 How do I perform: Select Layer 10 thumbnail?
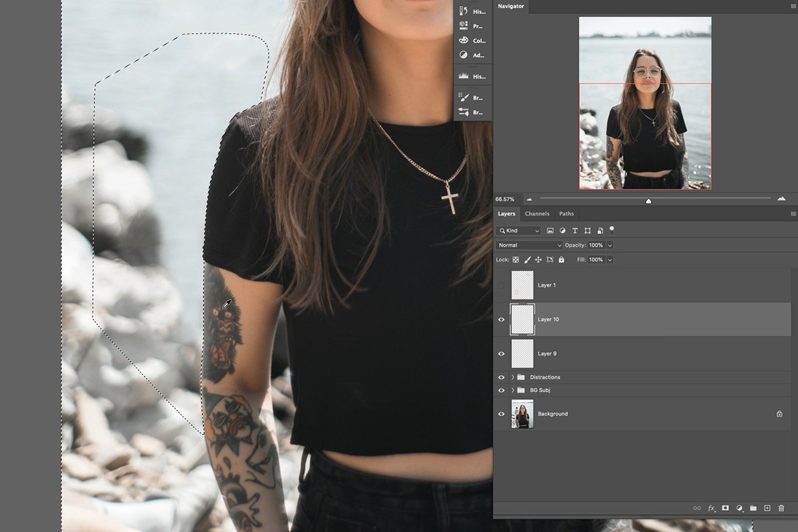522,319
